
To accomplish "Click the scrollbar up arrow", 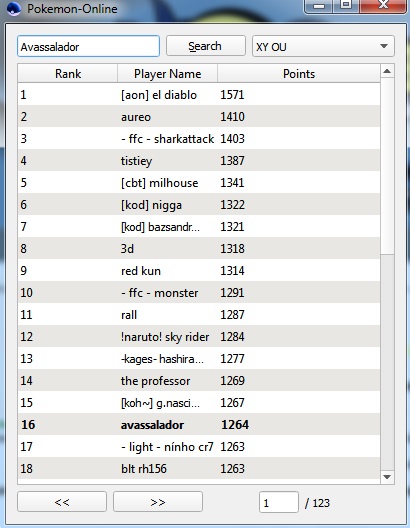I will coord(387,71).
